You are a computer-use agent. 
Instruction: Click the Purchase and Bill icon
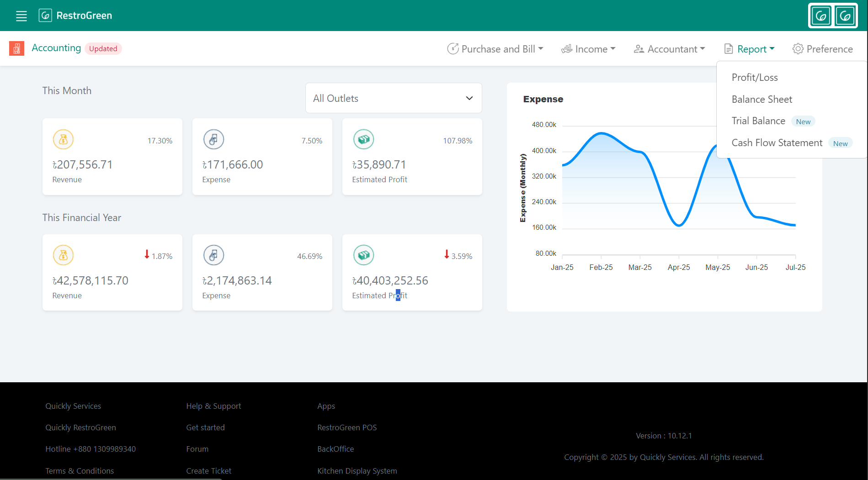[x=453, y=49]
